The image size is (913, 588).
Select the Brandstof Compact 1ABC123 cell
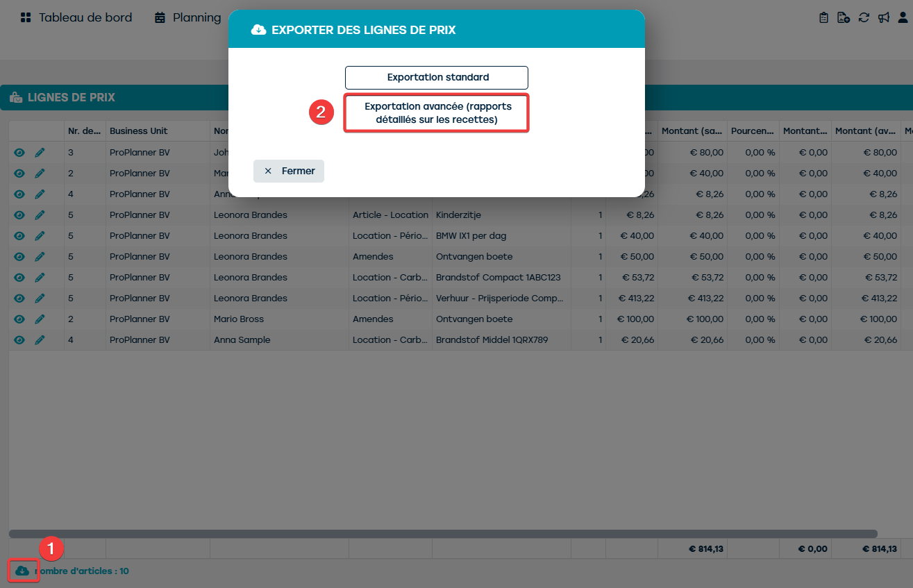(x=501, y=278)
